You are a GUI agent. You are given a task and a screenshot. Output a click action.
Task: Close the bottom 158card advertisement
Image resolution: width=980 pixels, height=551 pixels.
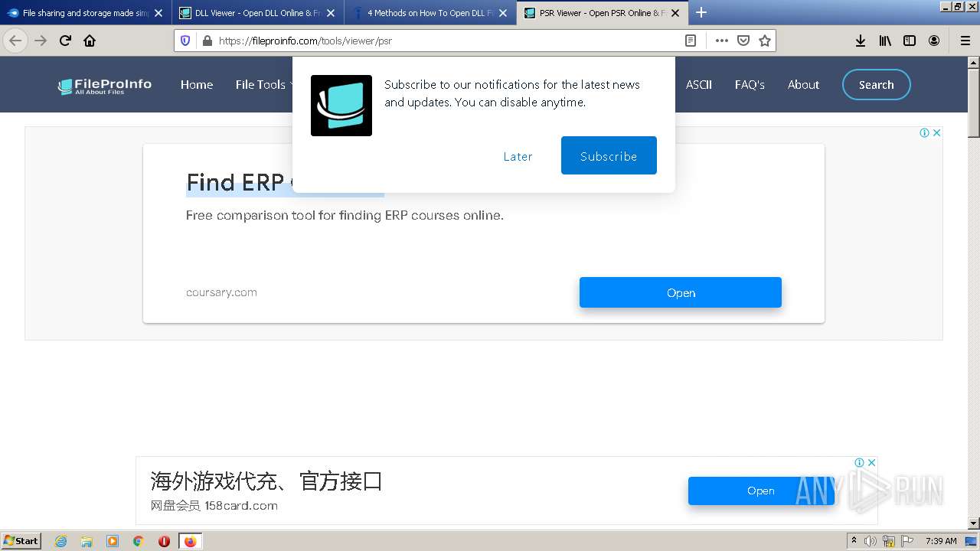(871, 462)
